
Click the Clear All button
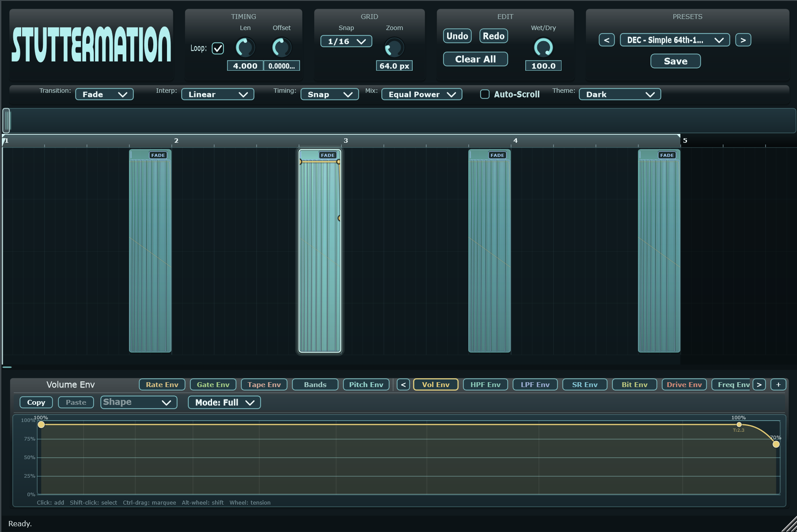pyautogui.click(x=475, y=59)
